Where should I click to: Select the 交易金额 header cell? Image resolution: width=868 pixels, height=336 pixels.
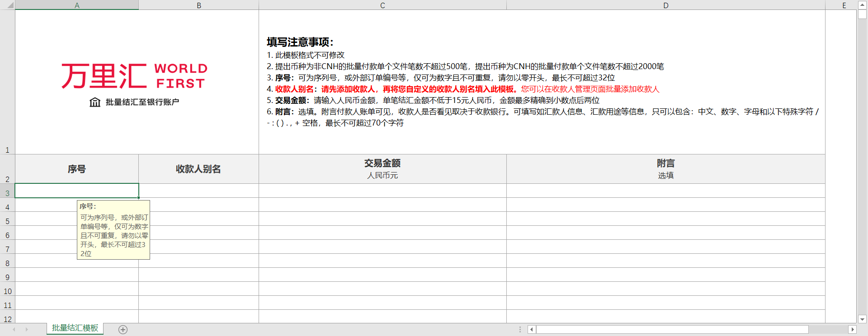[382, 169]
